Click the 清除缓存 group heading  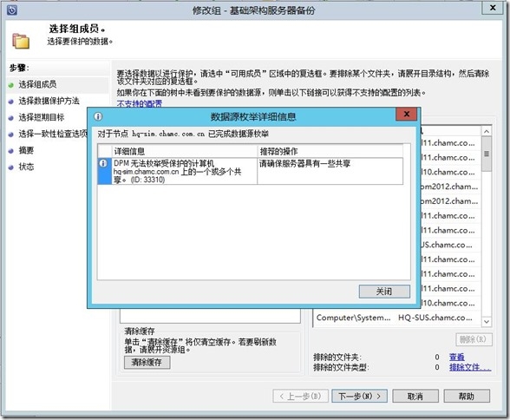point(140,331)
